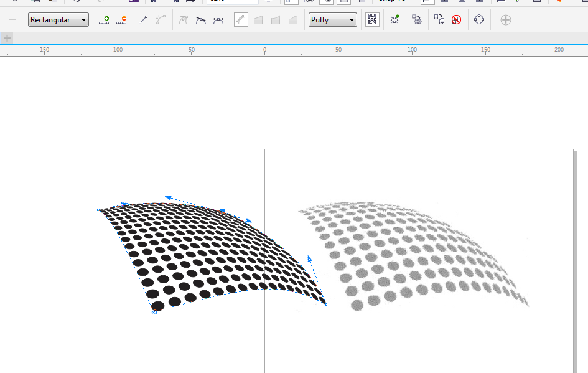Click the red Clear envelope icon

click(456, 19)
